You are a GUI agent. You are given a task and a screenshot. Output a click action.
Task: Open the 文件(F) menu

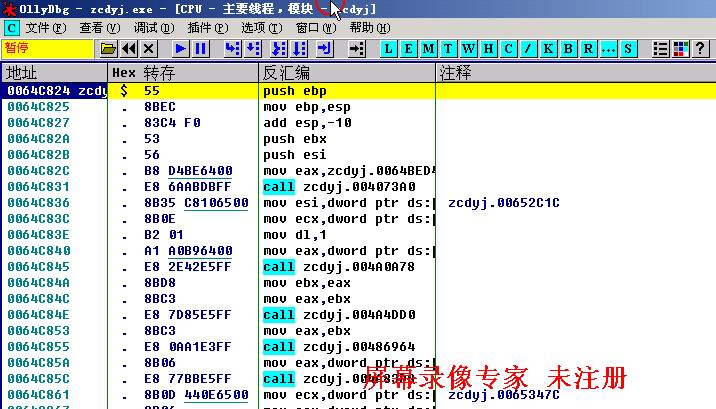46,28
